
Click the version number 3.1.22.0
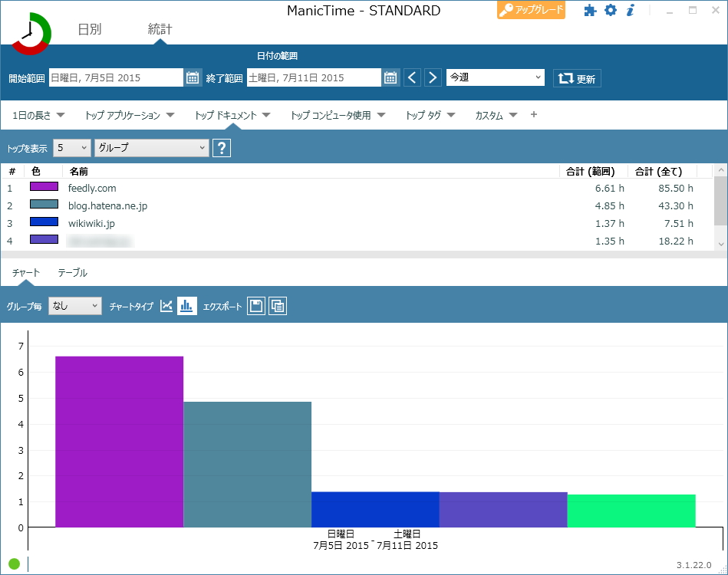693,565
